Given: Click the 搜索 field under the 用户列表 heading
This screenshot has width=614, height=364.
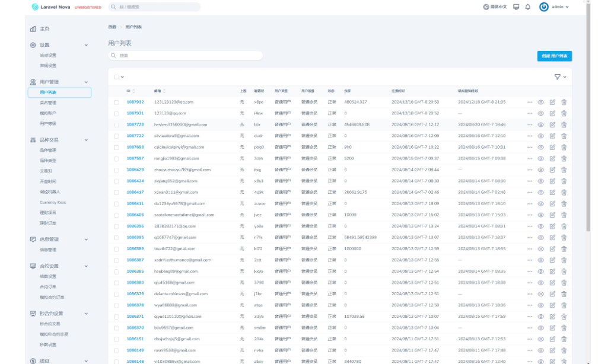Looking at the screenshot, I should [185, 55].
